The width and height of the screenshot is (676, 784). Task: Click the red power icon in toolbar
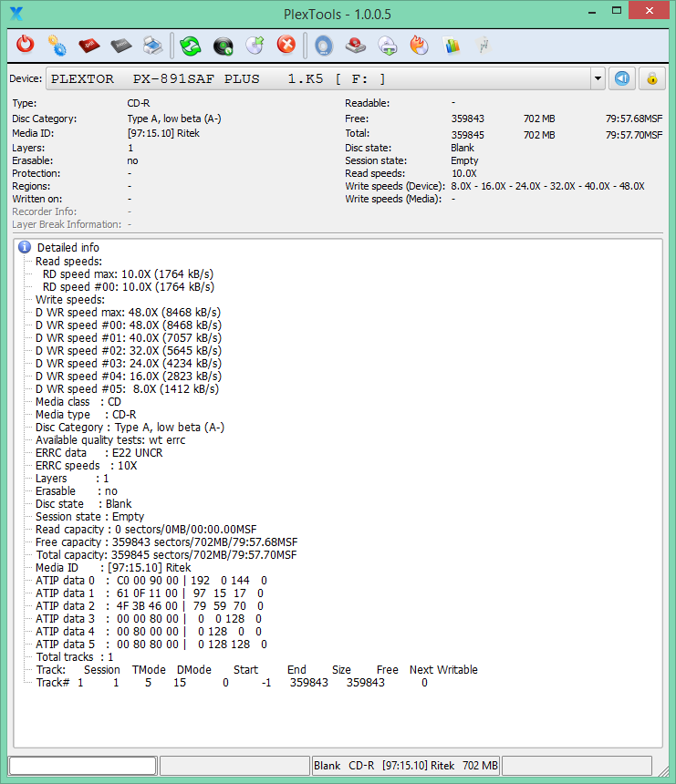click(x=25, y=45)
